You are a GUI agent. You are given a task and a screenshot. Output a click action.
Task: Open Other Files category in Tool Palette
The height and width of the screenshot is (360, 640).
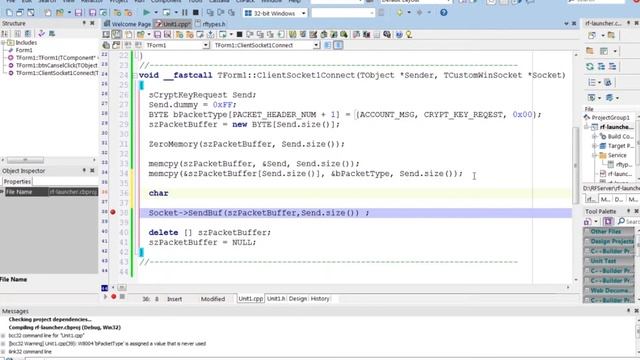point(609,231)
